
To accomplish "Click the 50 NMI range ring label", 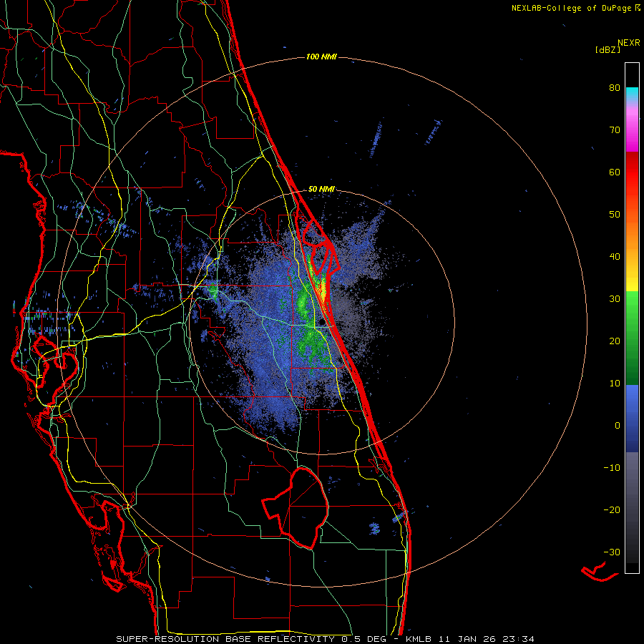I will click(321, 190).
